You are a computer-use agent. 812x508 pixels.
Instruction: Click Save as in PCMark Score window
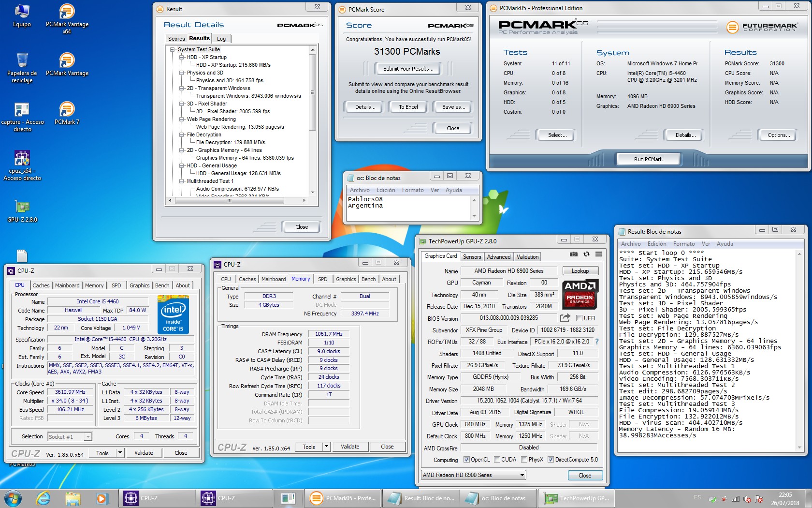(453, 107)
